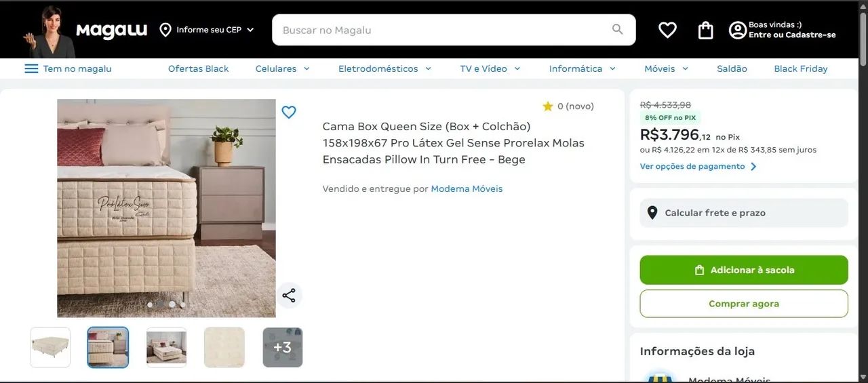Click the product title Cama Box Queen Size
This screenshot has width=868, height=383.
[x=453, y=143]
